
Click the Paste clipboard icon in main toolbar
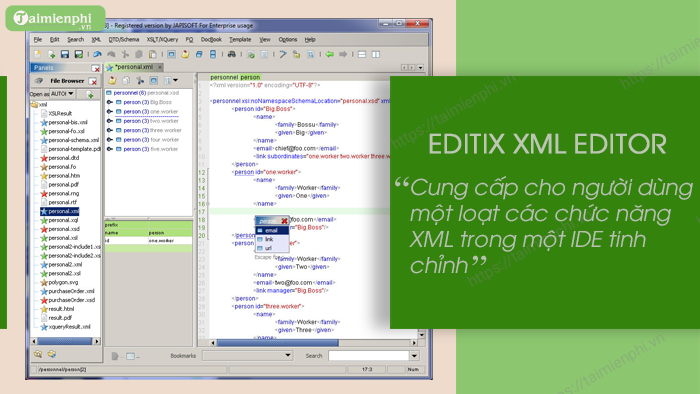pos(153,54)
